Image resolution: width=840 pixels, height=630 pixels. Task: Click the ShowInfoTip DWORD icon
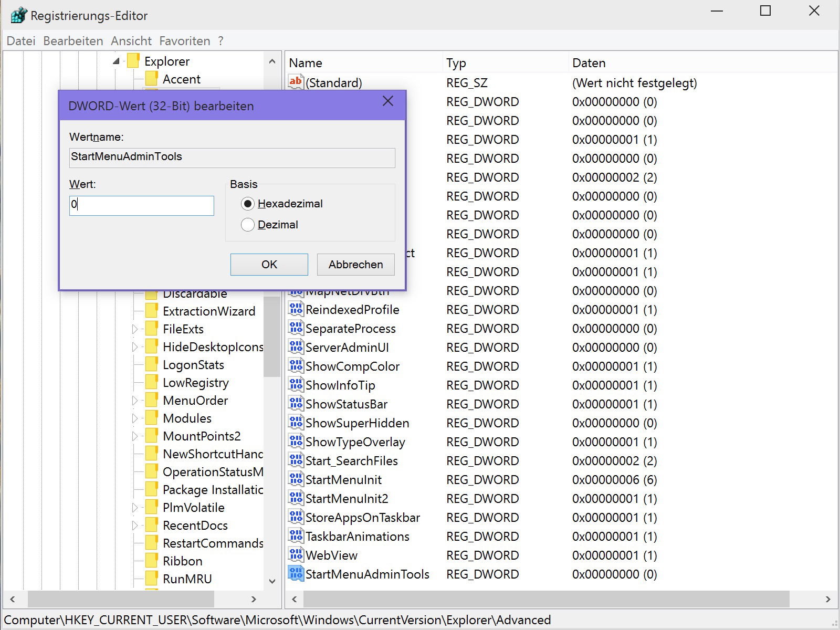click(296, 385)
